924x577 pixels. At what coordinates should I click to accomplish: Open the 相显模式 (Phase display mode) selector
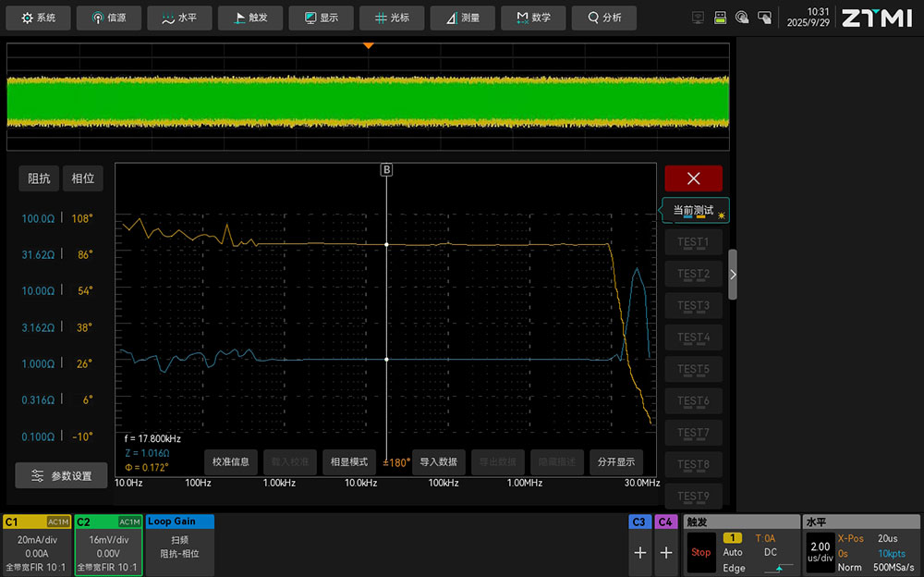coord(348,462)
